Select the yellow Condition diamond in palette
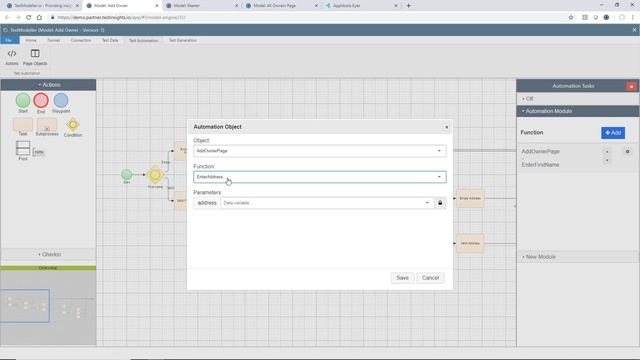Viewport: 640px width, 360px height. pyautogui.click(x=73, y=125)
